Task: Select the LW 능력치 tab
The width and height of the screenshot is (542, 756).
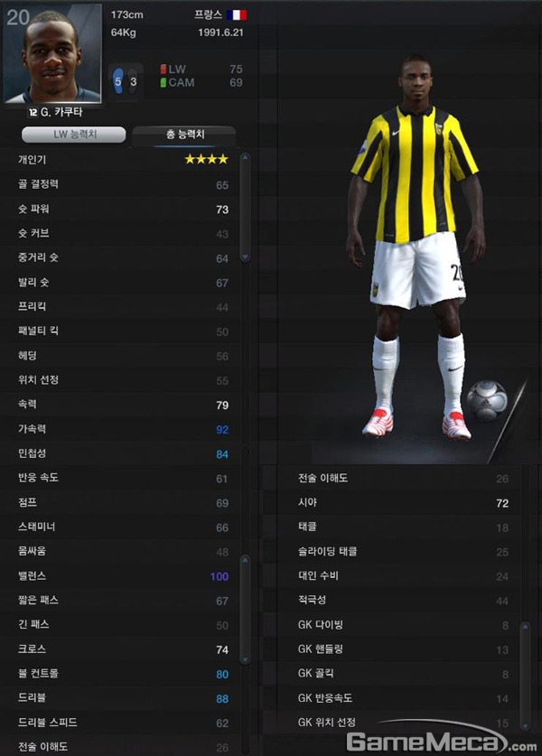Action: click(74, 135)
